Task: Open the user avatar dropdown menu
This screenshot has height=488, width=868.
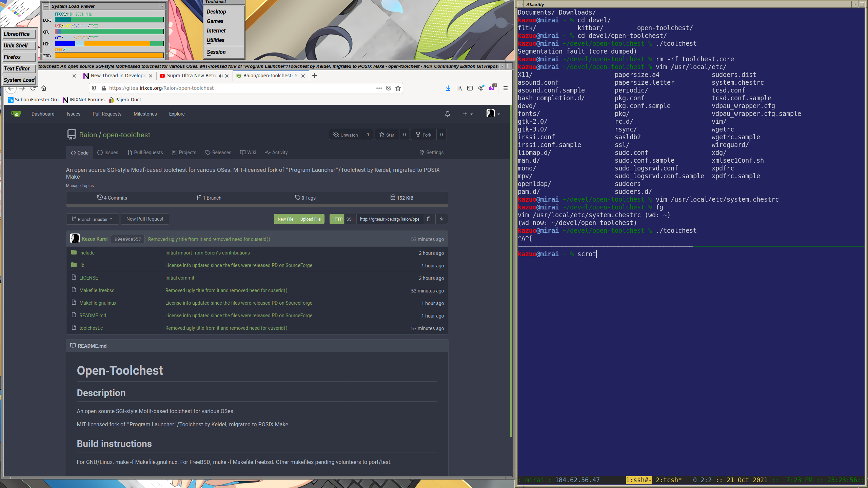Action: click(x=493, y=114)
